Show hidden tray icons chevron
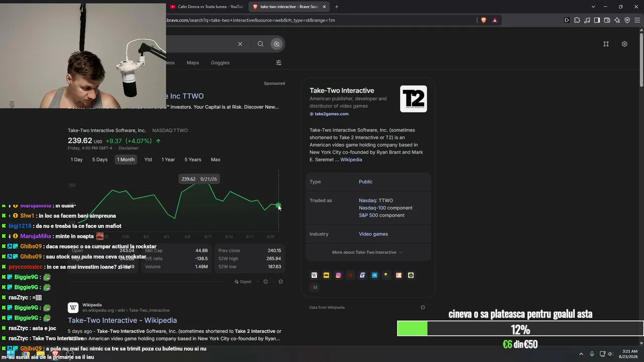This screenshot has width=644, height=362. coord(581,354)
